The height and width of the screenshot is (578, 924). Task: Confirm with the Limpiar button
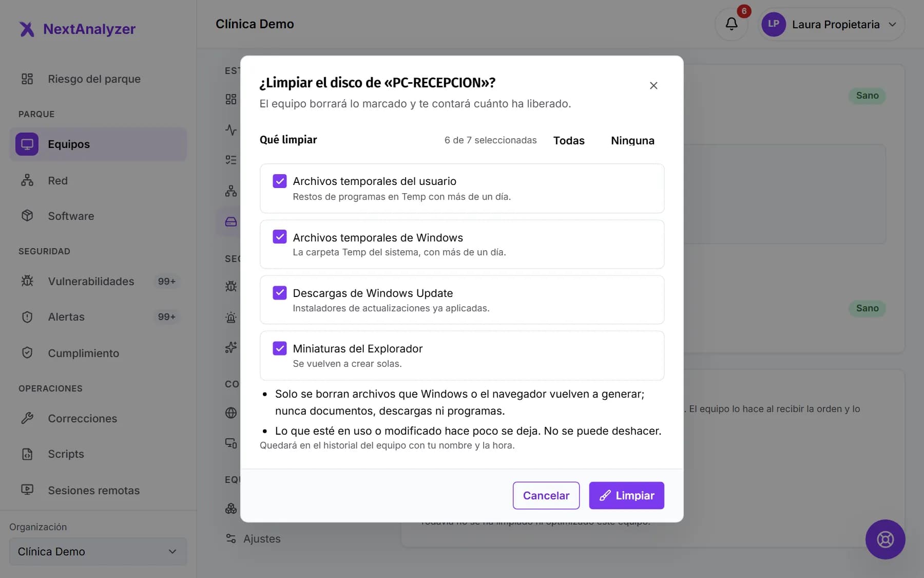tap(626, 495)
